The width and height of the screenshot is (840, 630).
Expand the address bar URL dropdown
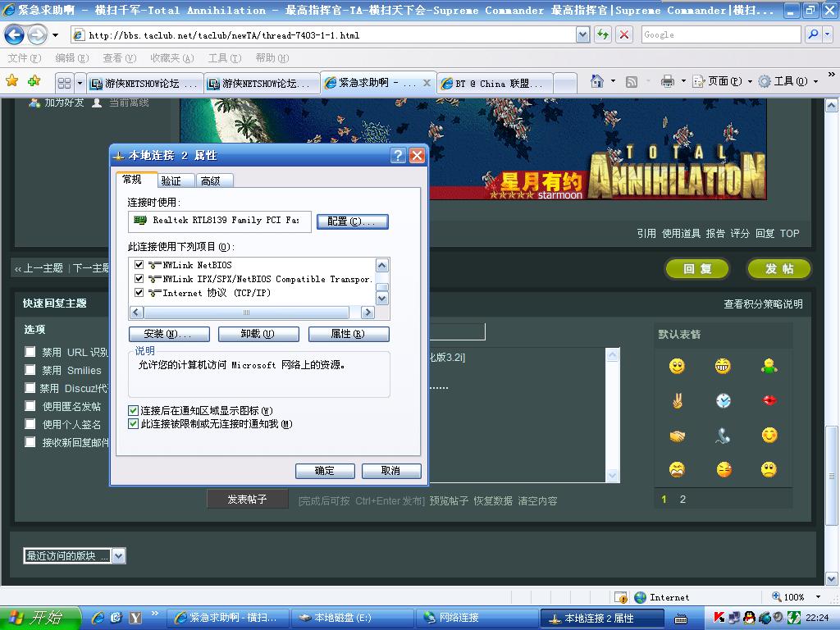point(582,34)
